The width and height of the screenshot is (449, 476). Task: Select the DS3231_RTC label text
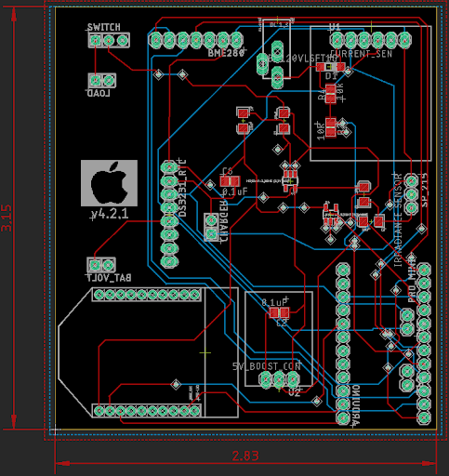tap(182, 188)
